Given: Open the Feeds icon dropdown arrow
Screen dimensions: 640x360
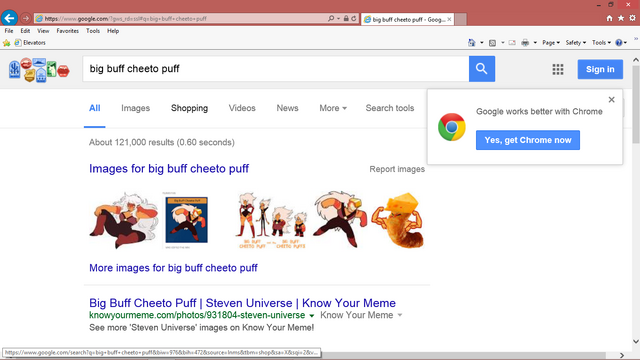Looking at the screenshot, I should tap(502, 42).
